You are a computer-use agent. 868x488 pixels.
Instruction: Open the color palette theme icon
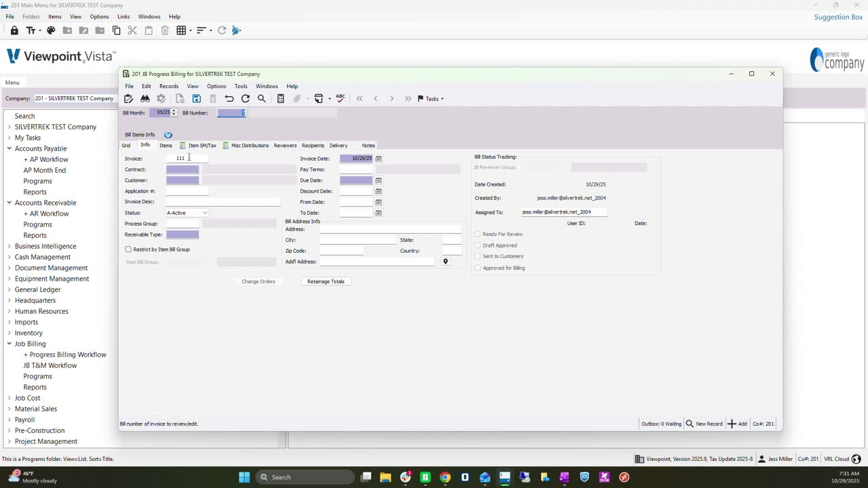51,30
